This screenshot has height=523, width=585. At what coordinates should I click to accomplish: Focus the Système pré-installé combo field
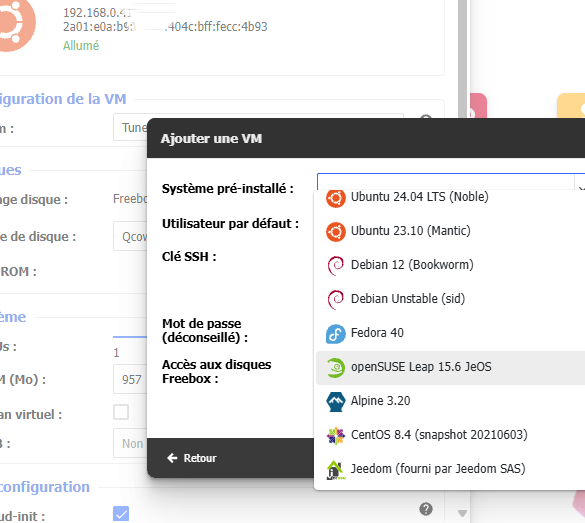pyautogui.click(x=445, y=182)
